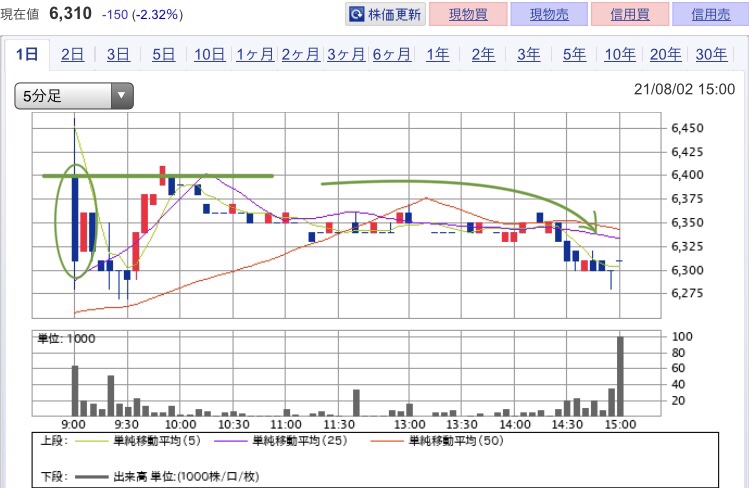749x488 pixels.
Task: Switch to the 5日 chart period
Action: pyautogui.click(x=163, y=54)
